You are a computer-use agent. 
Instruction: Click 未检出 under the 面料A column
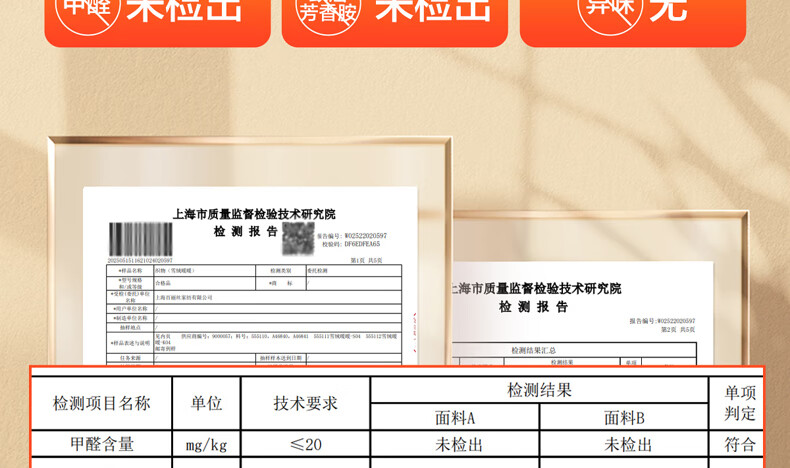click(458, 445)
